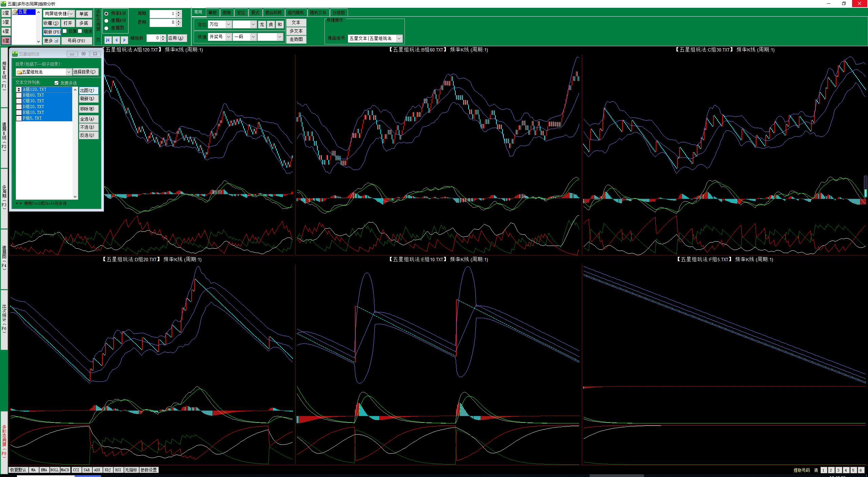Select the 遗漏图 radio button
868x477 pixels.
(106, 28)
